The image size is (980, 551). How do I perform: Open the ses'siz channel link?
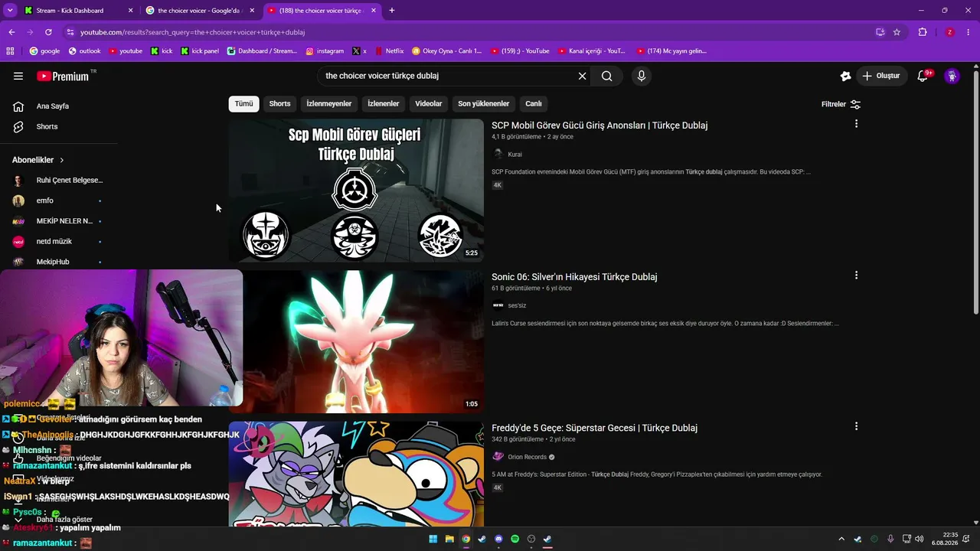point(517,305)
